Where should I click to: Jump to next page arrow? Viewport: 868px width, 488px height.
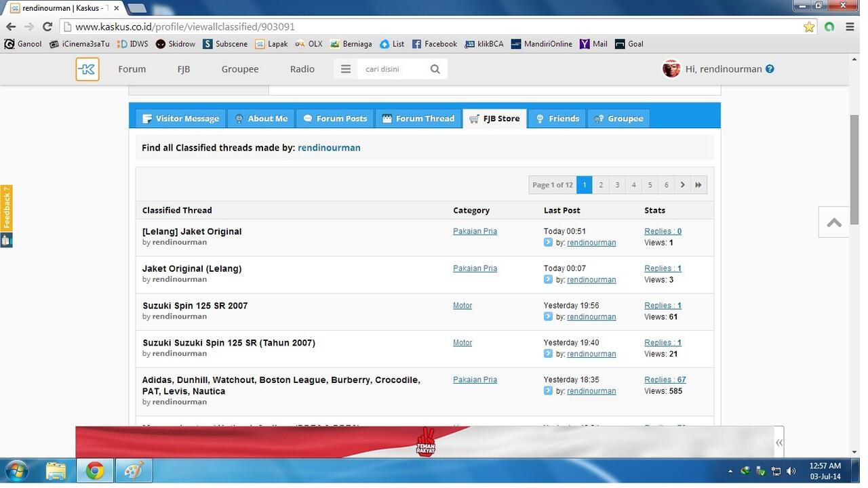pos(682,185)
